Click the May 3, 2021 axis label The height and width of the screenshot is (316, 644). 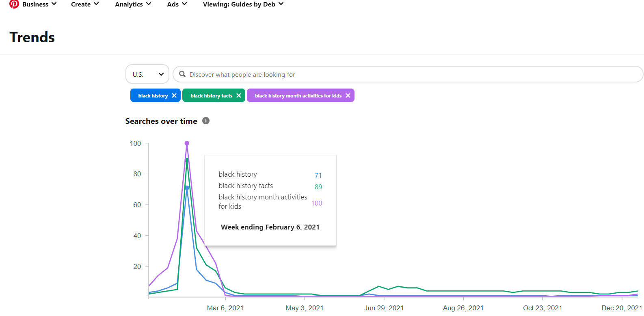305,308
